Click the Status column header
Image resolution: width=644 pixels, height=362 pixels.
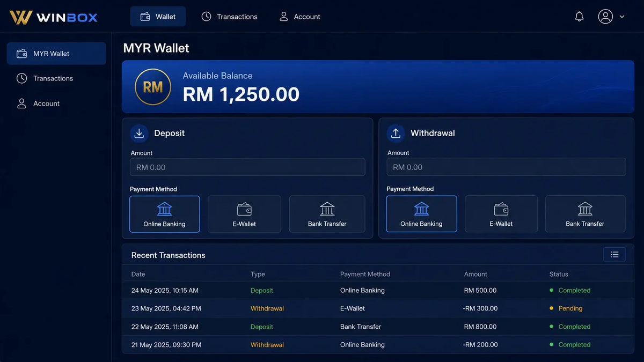[559, 274]
